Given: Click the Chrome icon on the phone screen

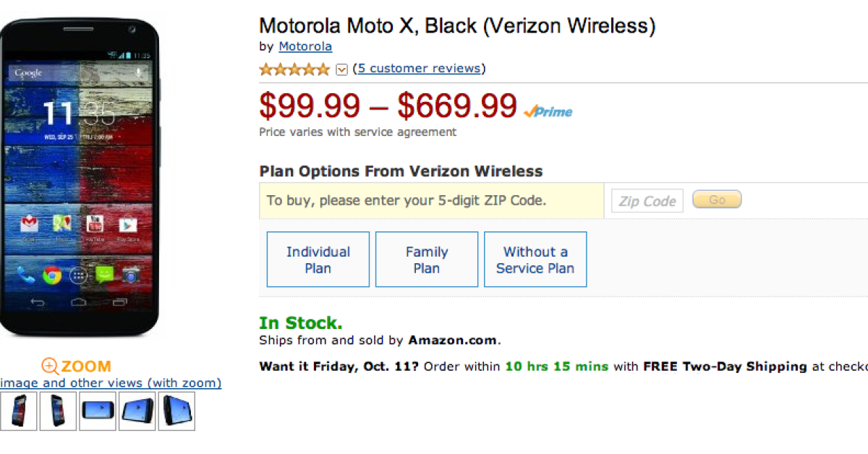Looking at the screenshot, I should click(x=51, y=275).
